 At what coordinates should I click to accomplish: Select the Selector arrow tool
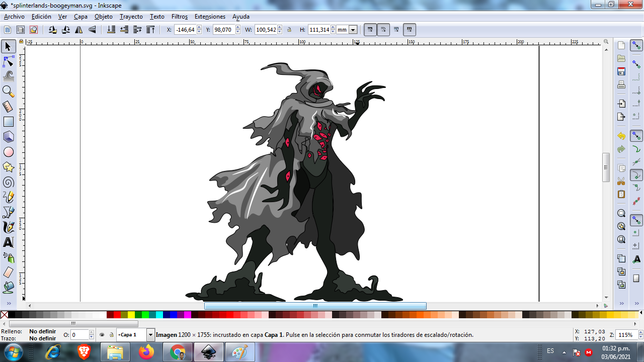click(8, 46)
